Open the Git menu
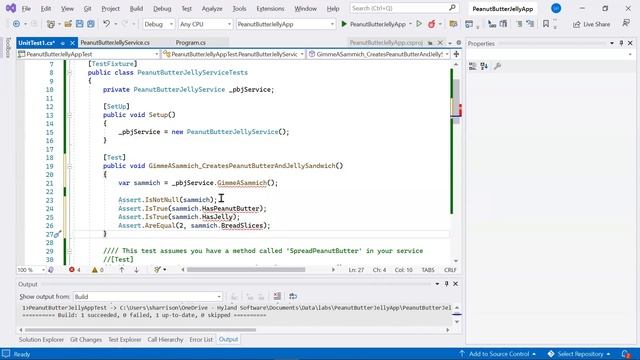The height and width of the screenshot is (360, 640). point(87,8)
